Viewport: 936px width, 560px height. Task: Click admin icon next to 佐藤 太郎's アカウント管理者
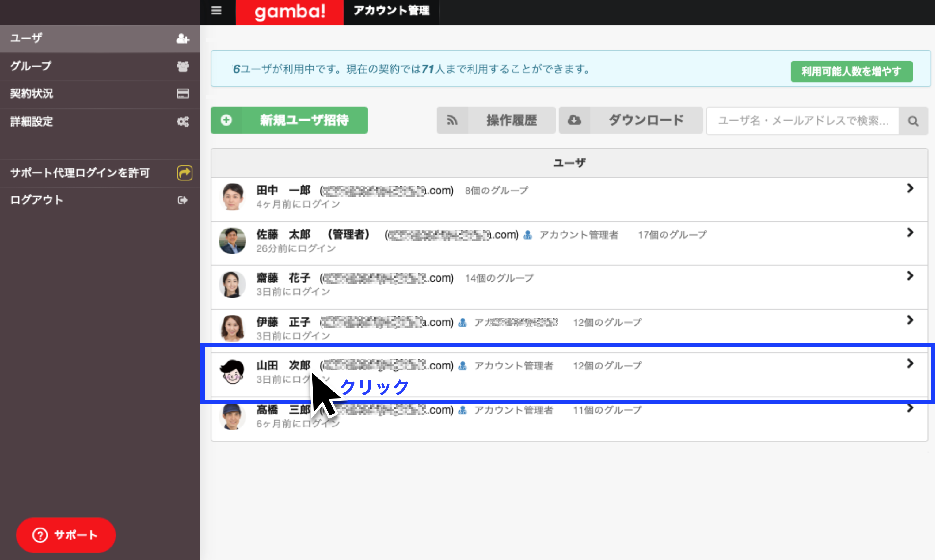pyautogui.click(x=528, y=235)
